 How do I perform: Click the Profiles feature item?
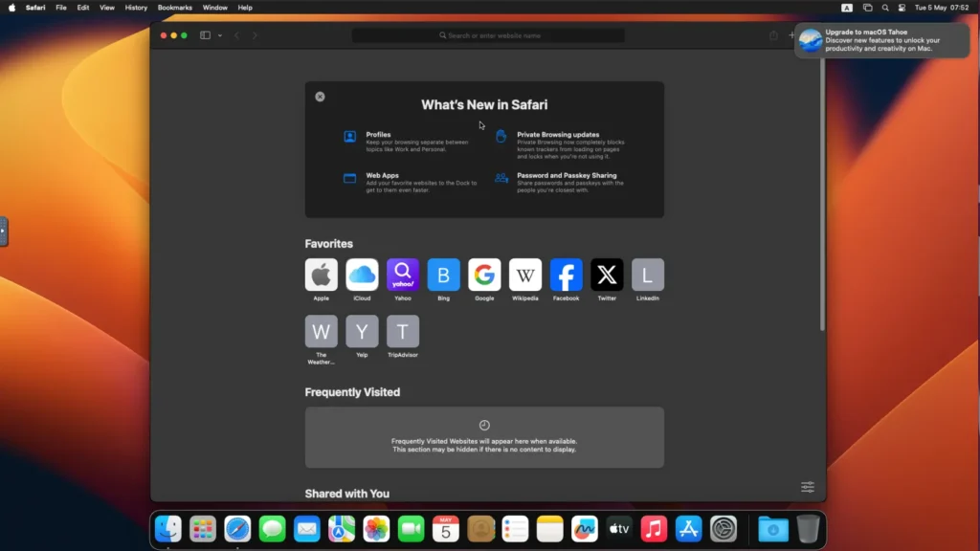pyautogui.click(x=410, y=142)
